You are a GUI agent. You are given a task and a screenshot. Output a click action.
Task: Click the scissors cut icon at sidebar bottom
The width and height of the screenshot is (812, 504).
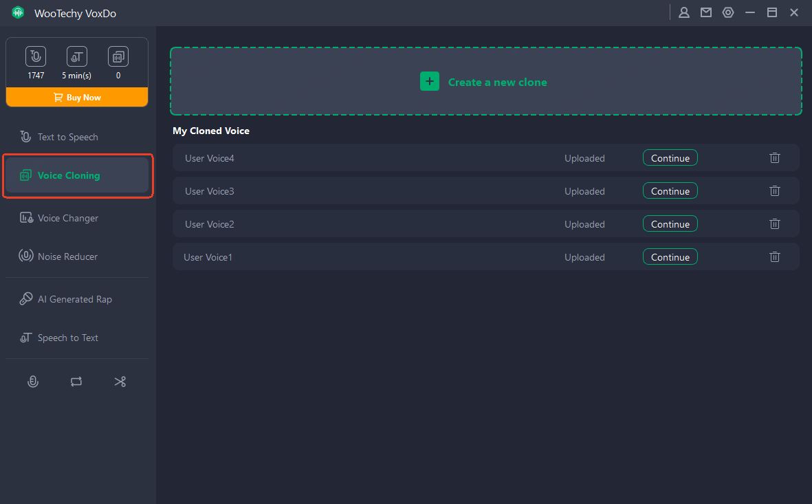[120, 382]
